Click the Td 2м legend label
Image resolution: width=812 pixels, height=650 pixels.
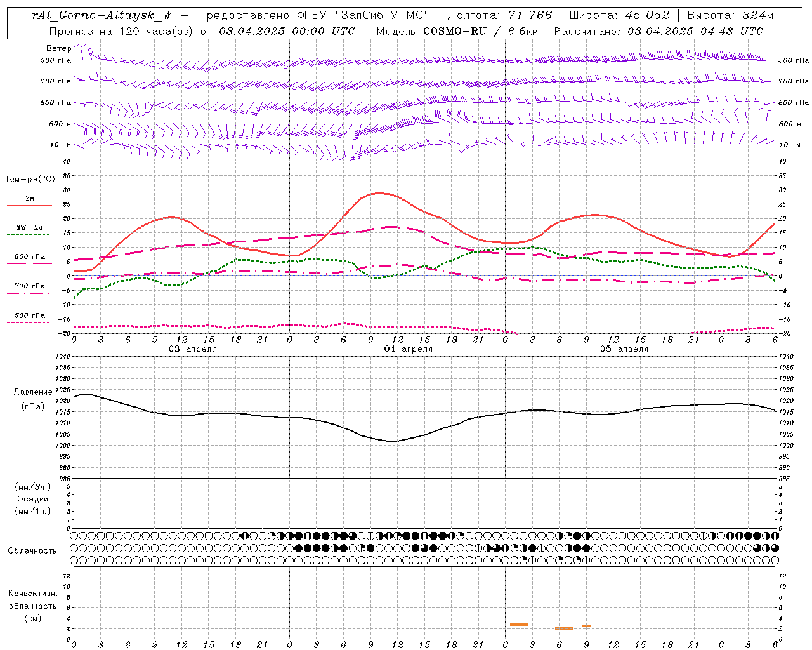coord(29,227)
